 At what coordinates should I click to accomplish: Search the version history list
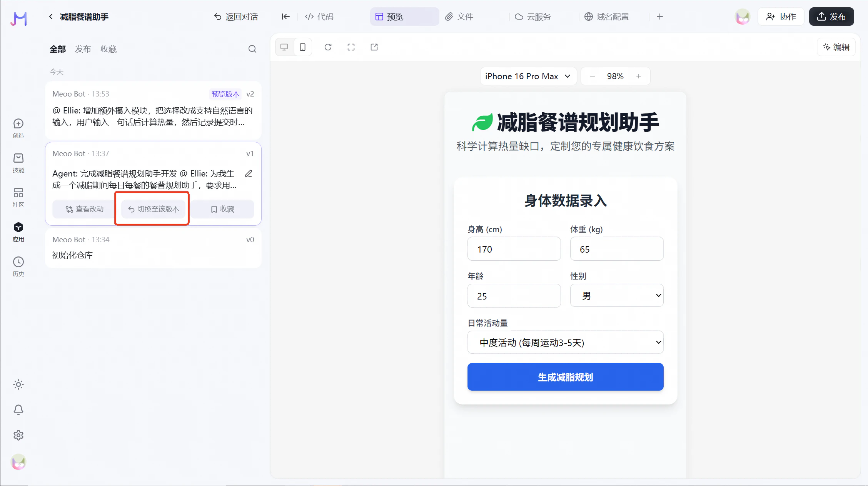(x=252, y=49)
